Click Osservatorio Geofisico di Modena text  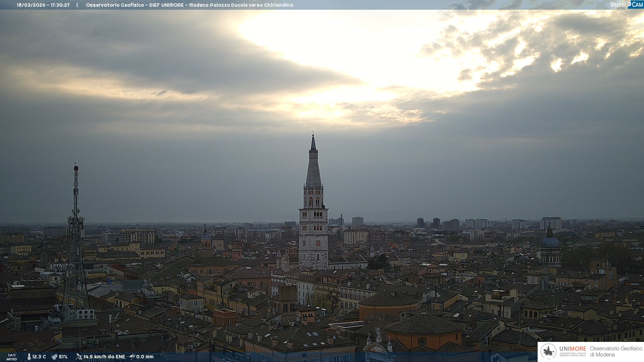click(616, 351)
